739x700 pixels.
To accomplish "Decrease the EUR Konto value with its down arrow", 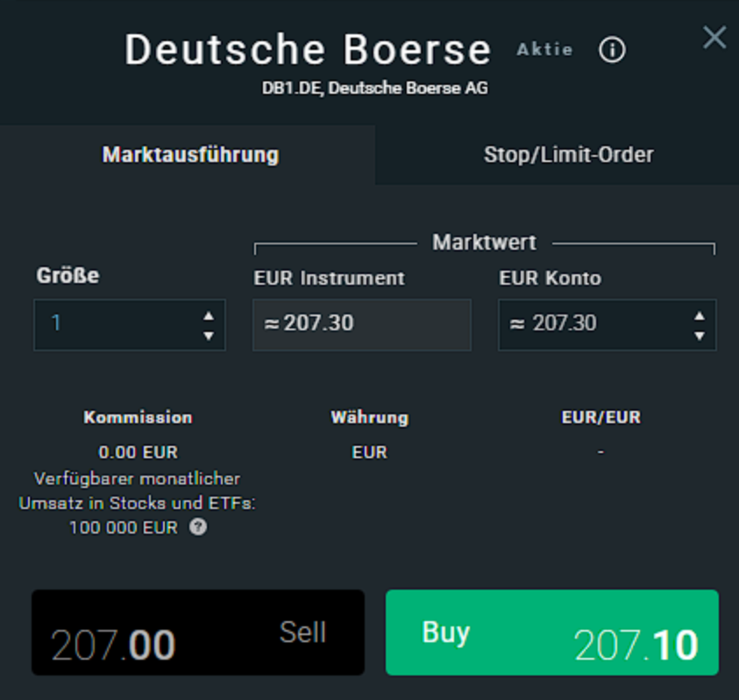I will 699,335.
